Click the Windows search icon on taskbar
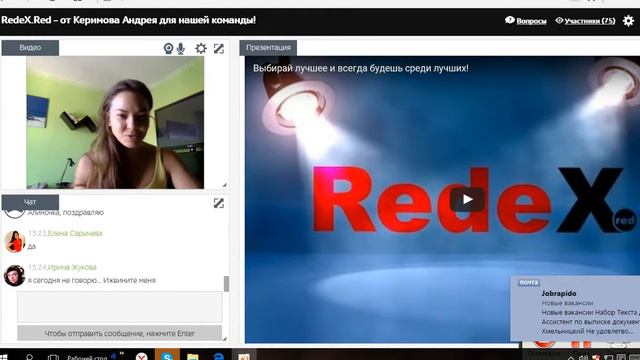The width and height of the screenshot is (640, 360). click(29, 357)
